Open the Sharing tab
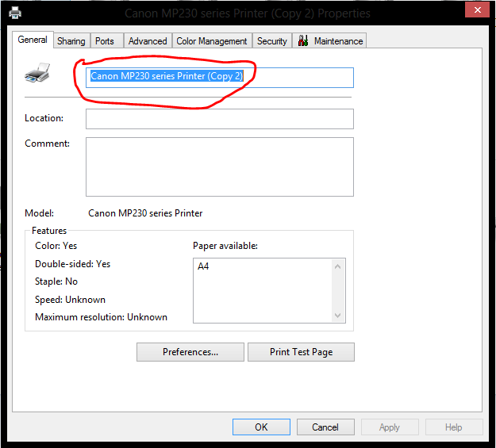The height and width of the screenshot is (448, 496). pos(71,40)
